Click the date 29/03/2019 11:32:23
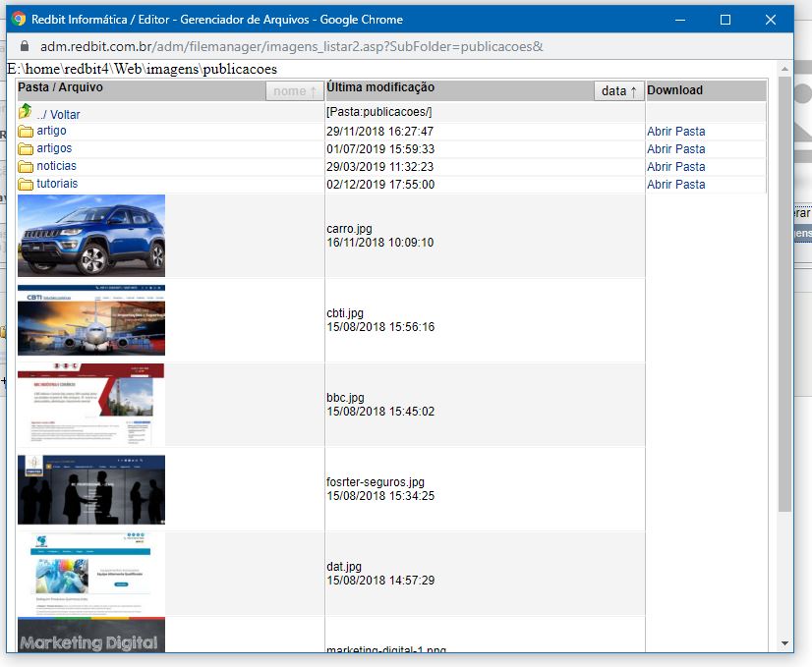 pos(379,167)
